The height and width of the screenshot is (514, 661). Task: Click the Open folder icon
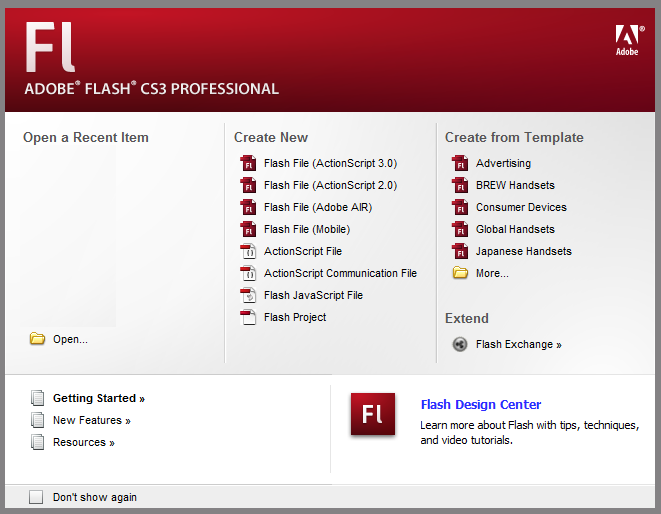click(37, 339)
